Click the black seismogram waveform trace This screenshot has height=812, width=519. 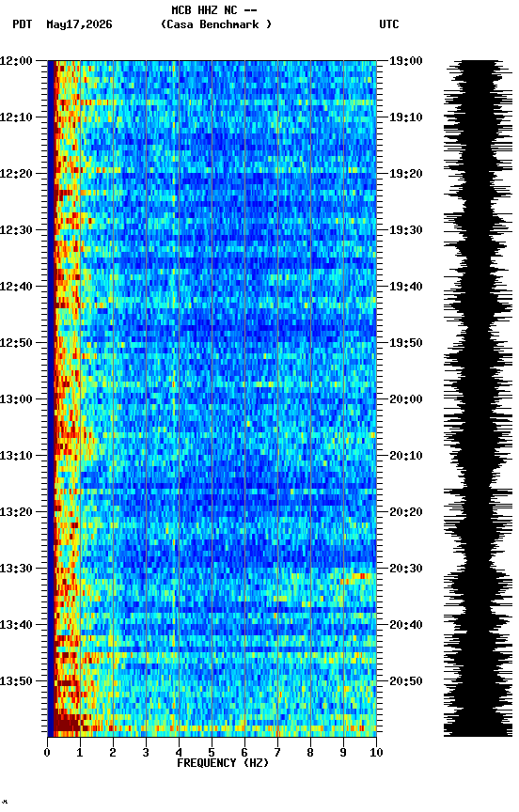click(479, 398)
